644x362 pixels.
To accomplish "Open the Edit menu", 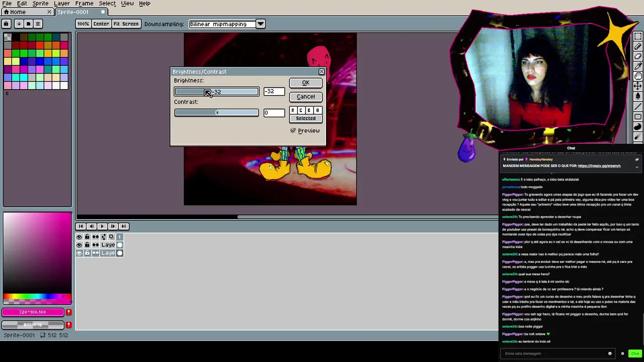I will (x=22, y=4).
